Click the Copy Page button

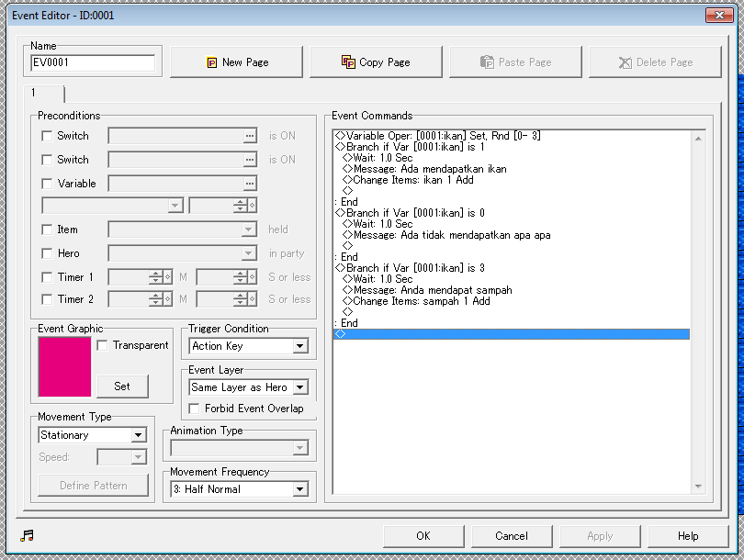tap(376, 62)
